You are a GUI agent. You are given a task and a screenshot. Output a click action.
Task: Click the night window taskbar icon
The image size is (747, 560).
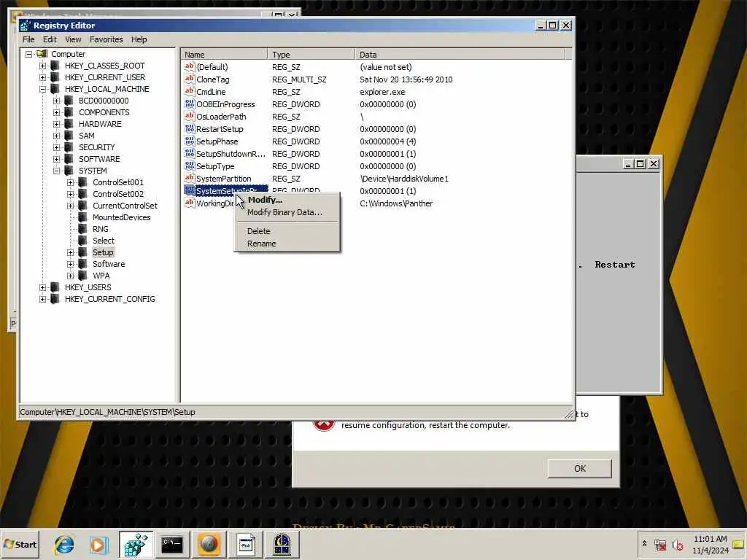click(282, 544)
